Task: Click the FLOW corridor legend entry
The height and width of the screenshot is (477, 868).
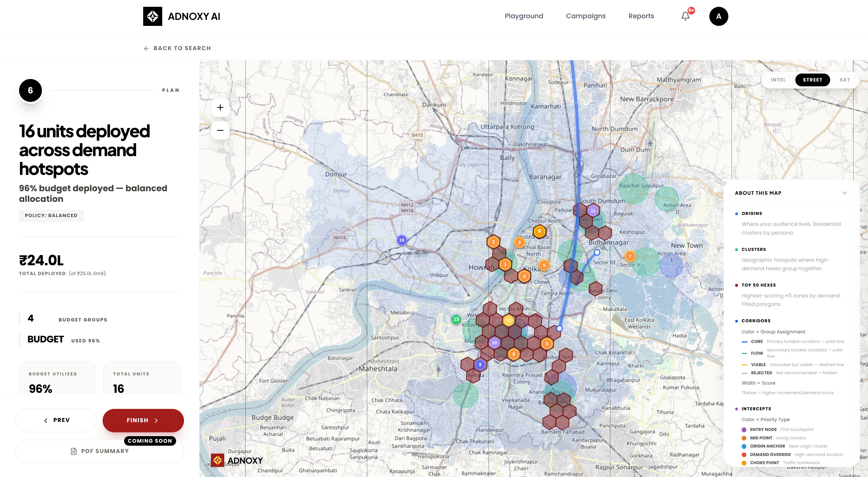Action: tap(792, 353)
